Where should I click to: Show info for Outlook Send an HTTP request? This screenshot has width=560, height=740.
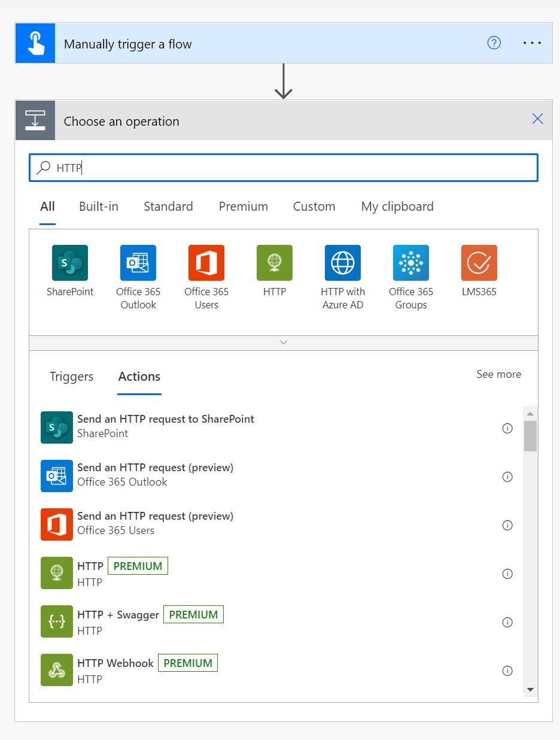pyautogui.click(x=507, y=477)
